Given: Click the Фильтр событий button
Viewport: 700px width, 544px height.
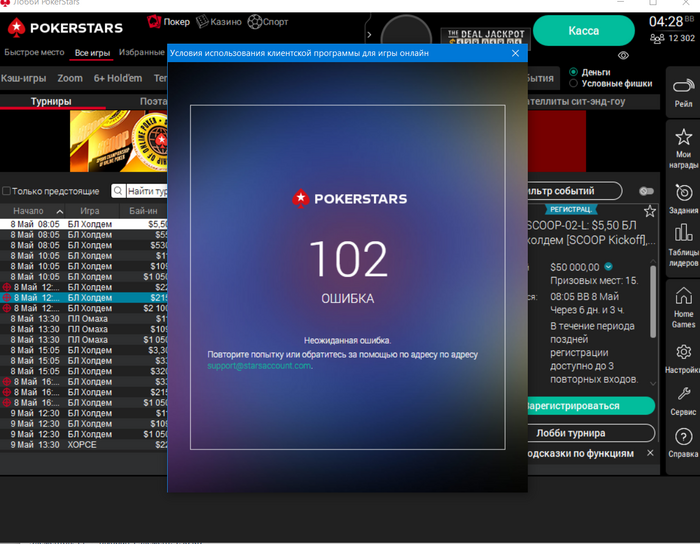Looking at the screenshot, I should 574,191.
